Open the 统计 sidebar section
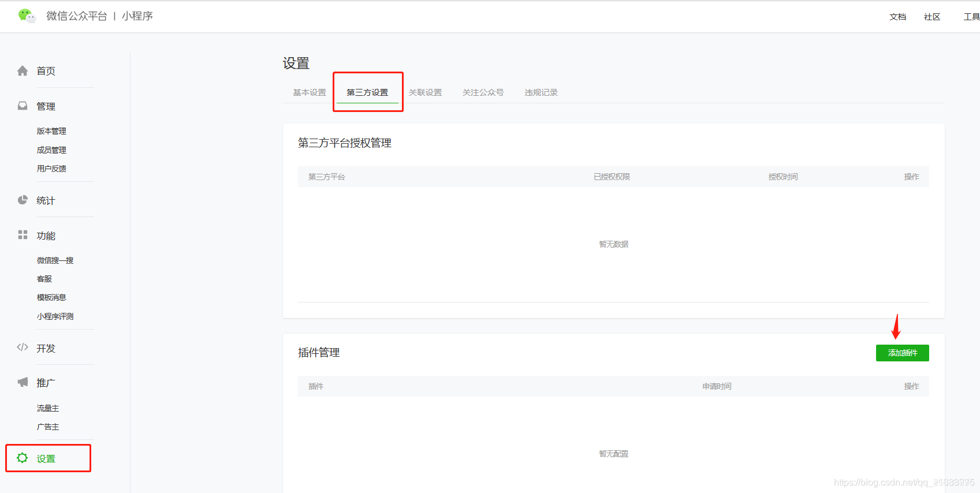The height and width of the screenshot is (493, 980). click(46, 200)
